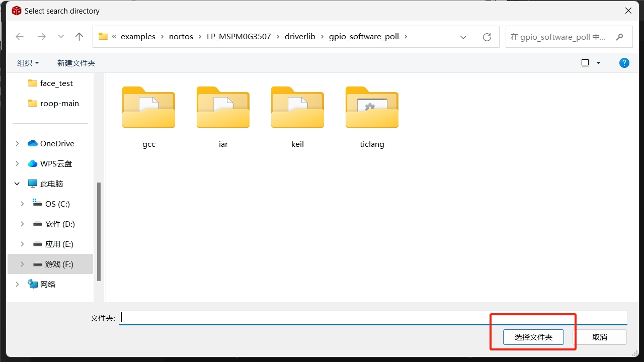Open the 组织 menu
This screenshot has height=362, width=644.
(28, 63)
